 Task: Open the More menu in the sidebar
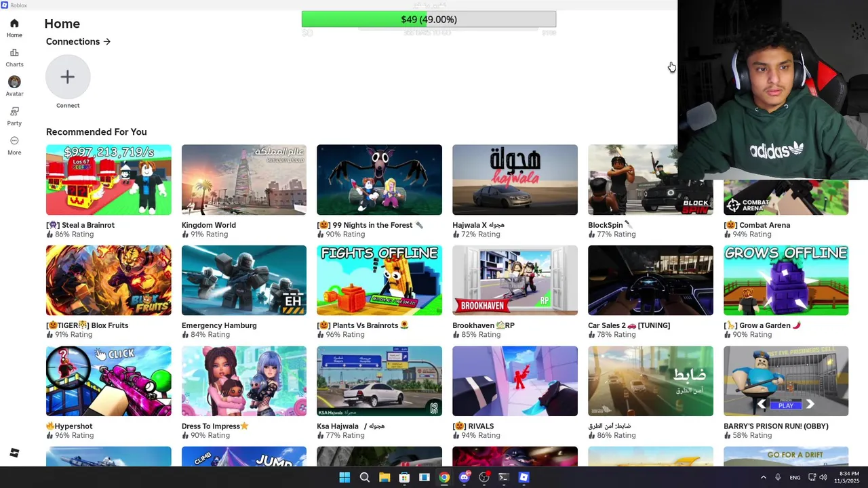click(14, 145)
